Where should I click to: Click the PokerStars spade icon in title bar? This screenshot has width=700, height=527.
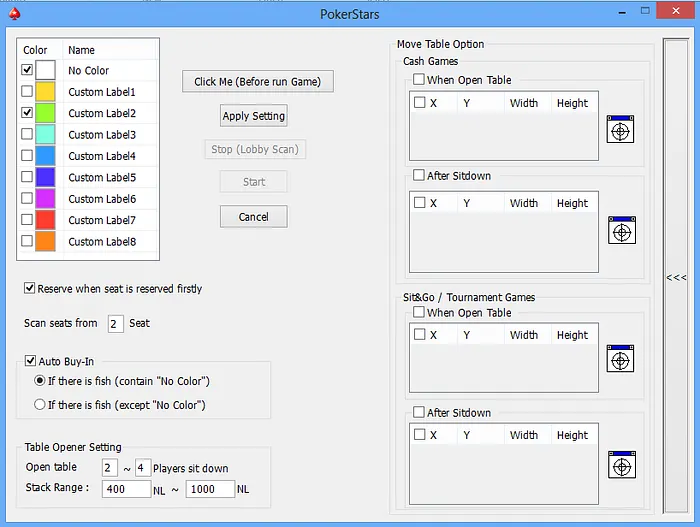click(12, 13)
